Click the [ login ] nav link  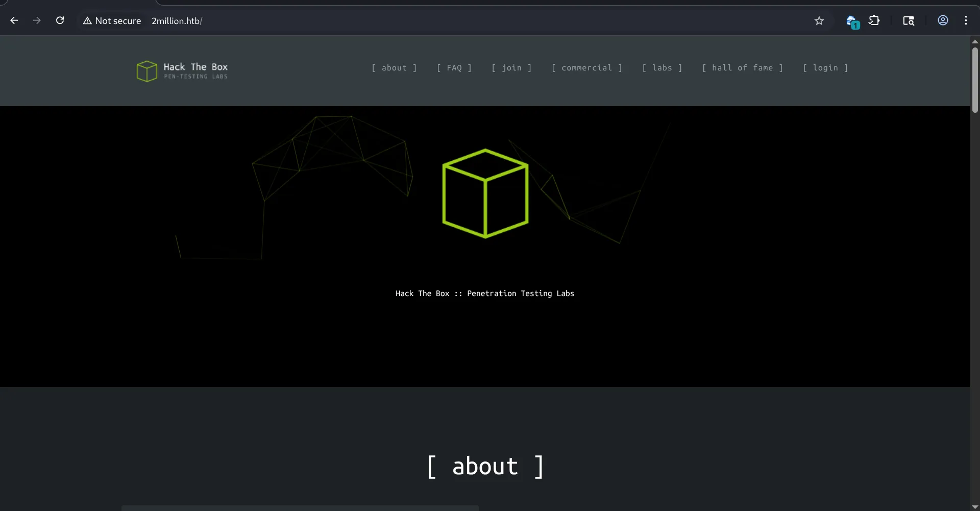click(825, 68)
